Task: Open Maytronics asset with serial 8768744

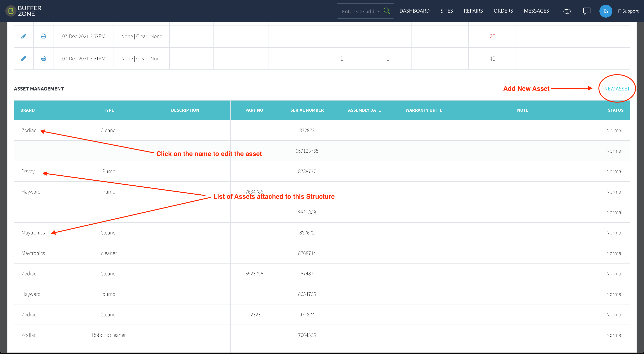Action: click(x=33, y=253)
